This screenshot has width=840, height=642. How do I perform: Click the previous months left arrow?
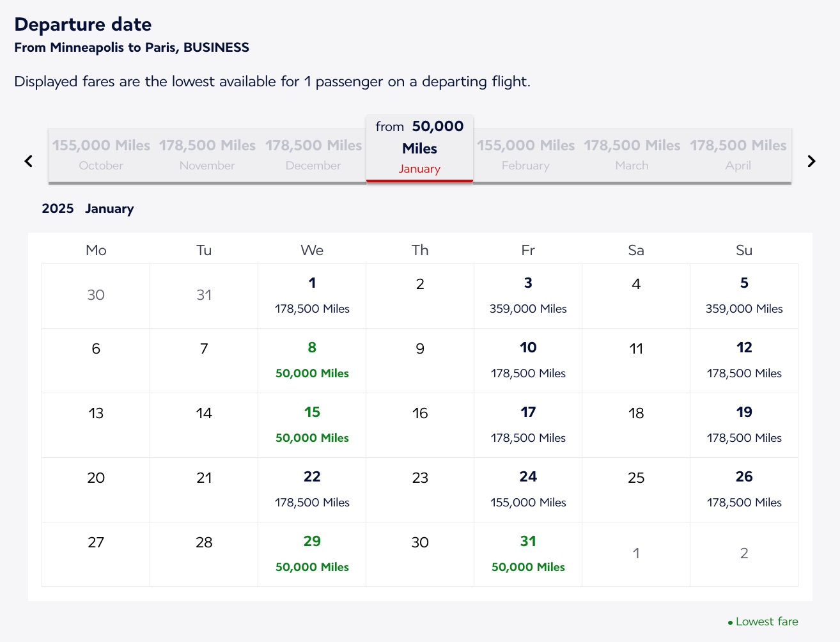[x=28, y=161]
